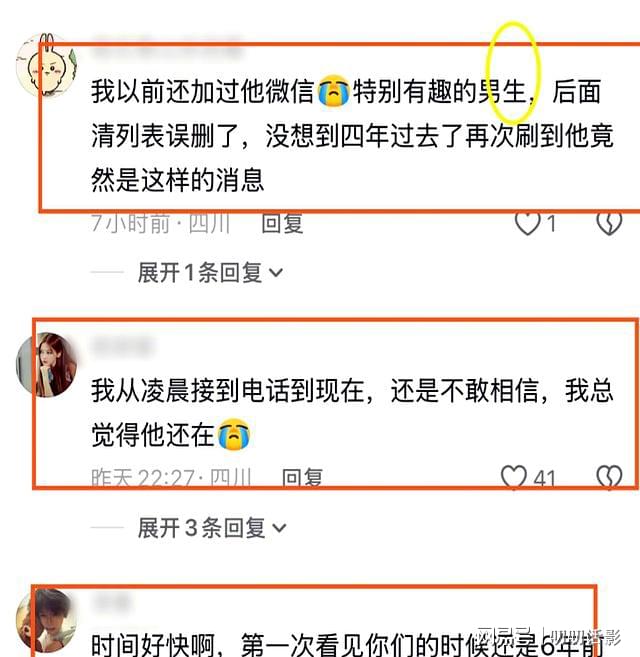This screenshot has width=640, height=657.
Task: Open the red-haired girl avatar profile
Action: [x=46, y=364]
